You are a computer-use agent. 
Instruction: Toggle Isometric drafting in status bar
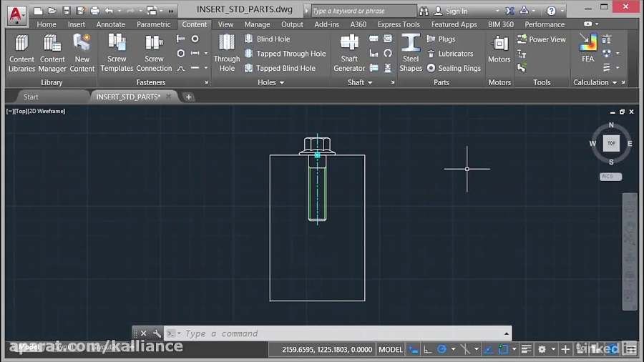[x=465, y=350]
